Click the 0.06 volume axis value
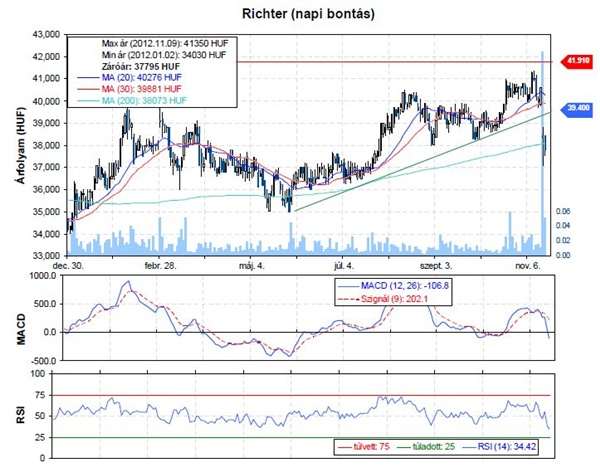The height and width of the screenshot is (467, 600). [x=563, y=211]
